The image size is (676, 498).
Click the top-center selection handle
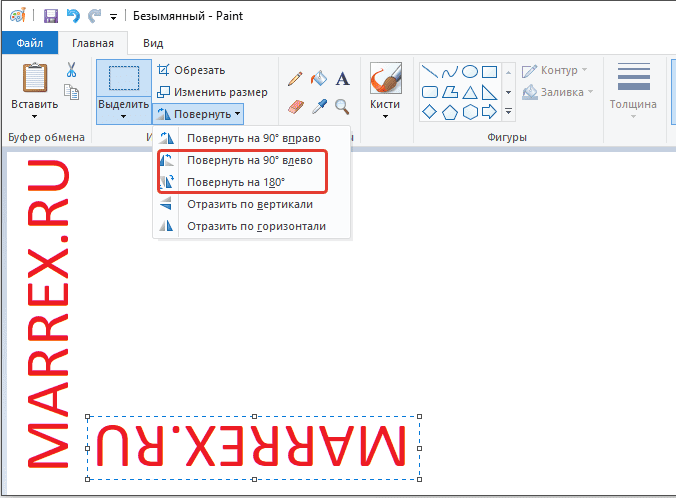[254, 417]
